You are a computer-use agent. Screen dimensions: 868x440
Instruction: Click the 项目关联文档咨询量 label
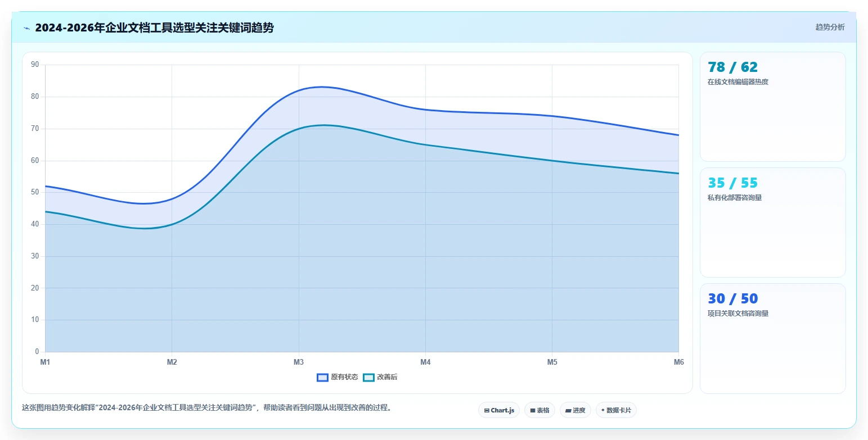[x=738, y=314]
